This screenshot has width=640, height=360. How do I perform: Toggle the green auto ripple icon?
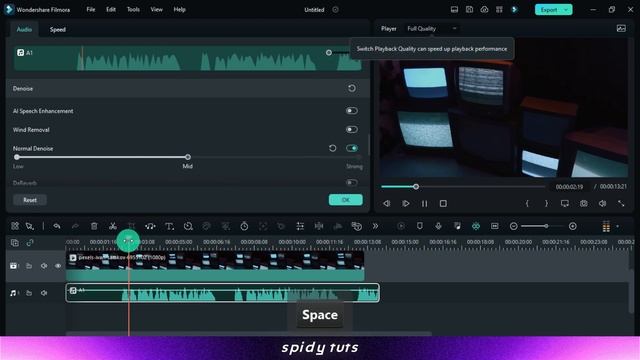coord(476,226)
